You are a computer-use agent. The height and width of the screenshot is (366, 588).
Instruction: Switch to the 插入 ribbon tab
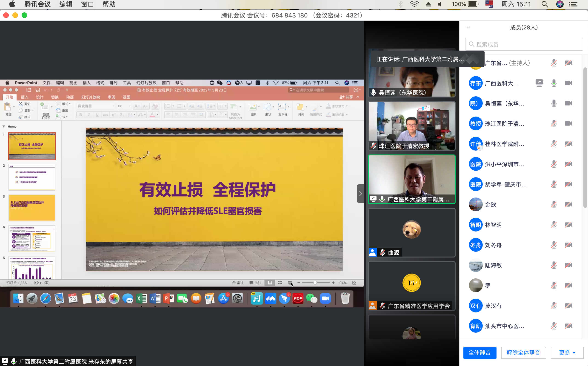24,97
